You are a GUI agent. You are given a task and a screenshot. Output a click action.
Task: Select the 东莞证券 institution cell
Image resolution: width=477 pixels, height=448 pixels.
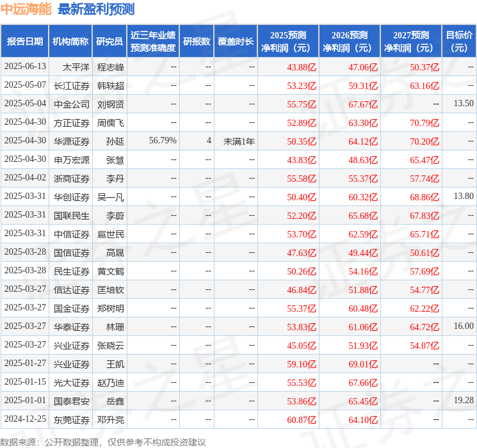coord(72,420)
